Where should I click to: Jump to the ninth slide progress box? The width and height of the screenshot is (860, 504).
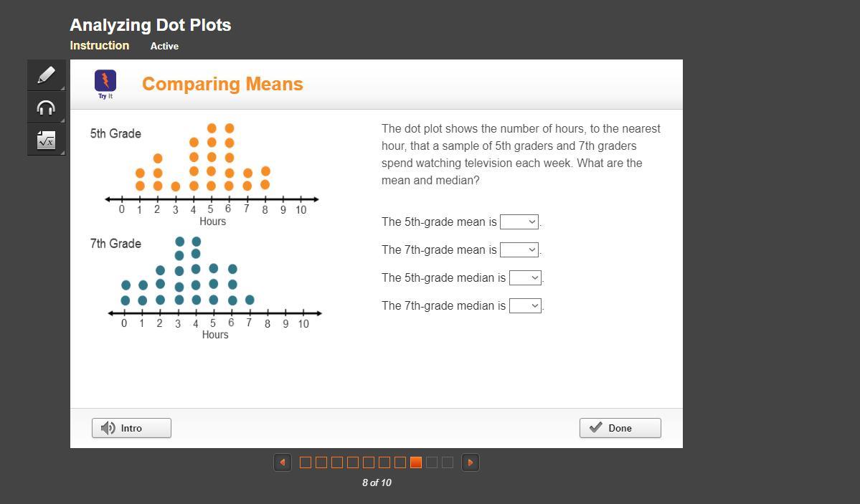coord(432,462)
